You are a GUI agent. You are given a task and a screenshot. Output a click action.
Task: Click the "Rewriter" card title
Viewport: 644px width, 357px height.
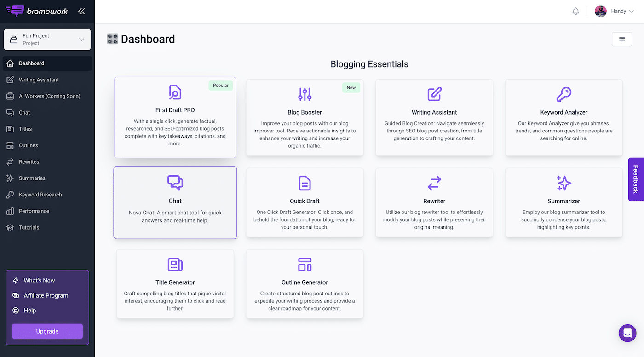point(434,201)
